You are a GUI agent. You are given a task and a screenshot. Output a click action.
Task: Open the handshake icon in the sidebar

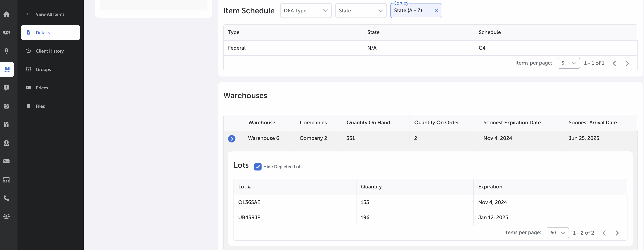point(6,32)
